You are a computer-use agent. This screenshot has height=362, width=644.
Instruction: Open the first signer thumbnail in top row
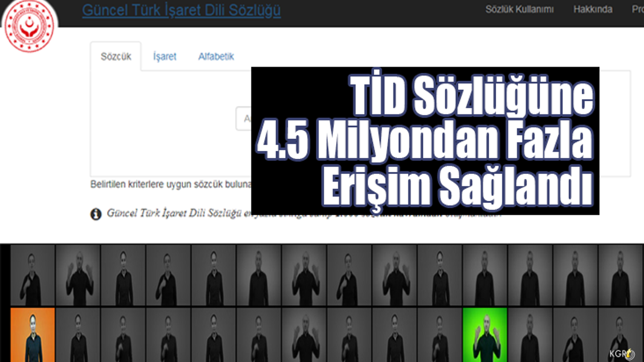click(x=32, y=275)
